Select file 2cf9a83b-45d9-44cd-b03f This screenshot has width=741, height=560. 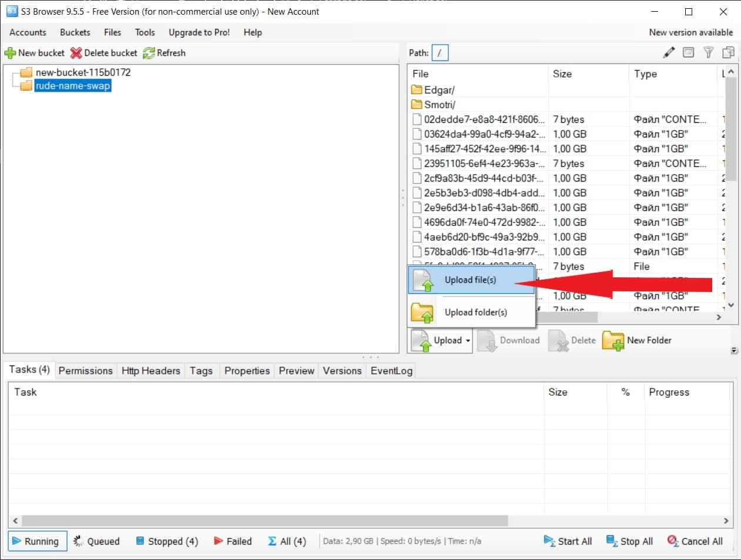[479, 178]
